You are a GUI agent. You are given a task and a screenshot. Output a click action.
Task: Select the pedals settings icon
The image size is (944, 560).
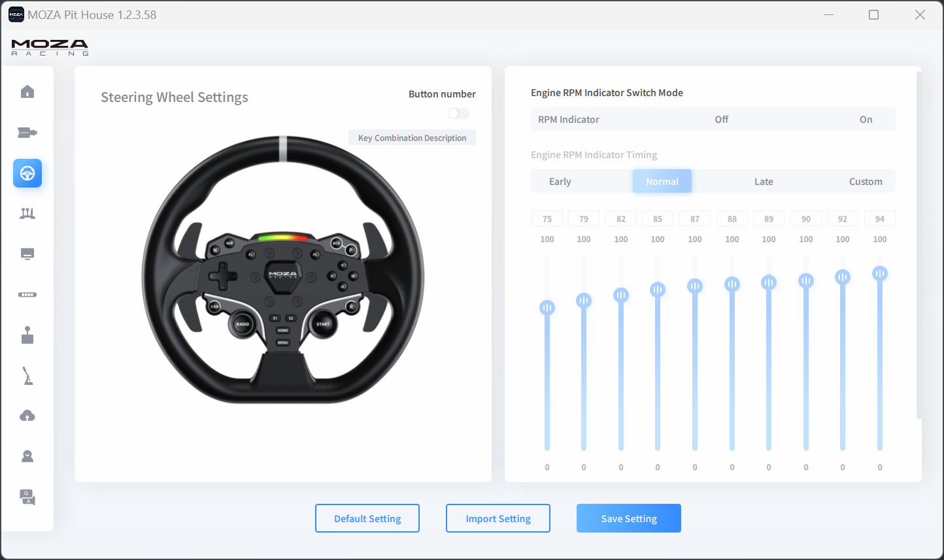[x=27, y=214]
